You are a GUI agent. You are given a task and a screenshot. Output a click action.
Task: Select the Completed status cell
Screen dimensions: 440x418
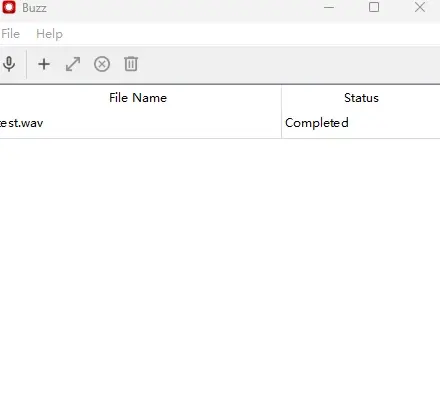pyautogui.click(x=361, y=123)
